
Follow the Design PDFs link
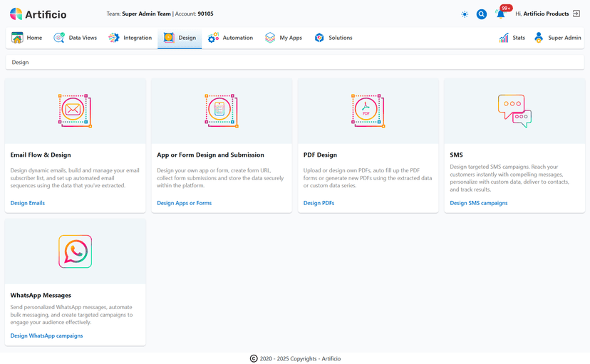point(319,203)
